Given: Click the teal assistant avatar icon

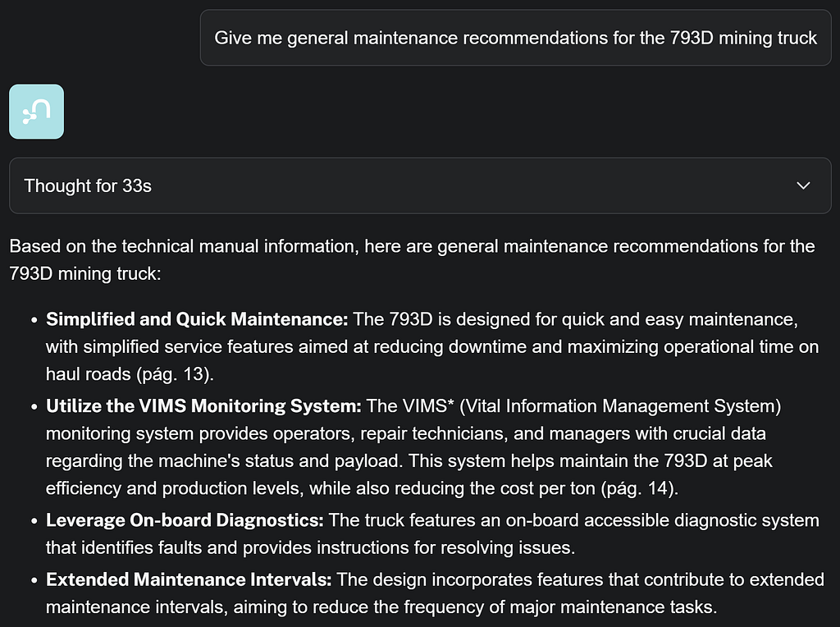Looking at the screenshot, I should (x=36, y=112).
